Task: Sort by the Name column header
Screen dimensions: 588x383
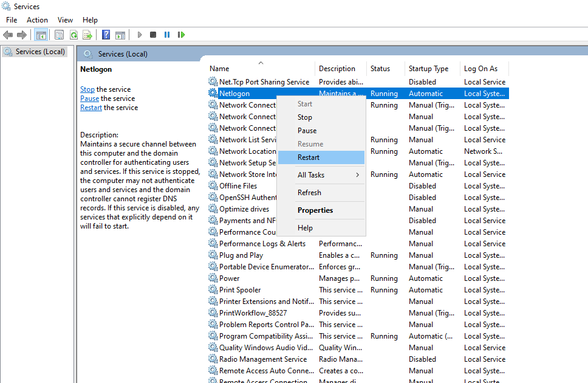Action: [261, 68]
